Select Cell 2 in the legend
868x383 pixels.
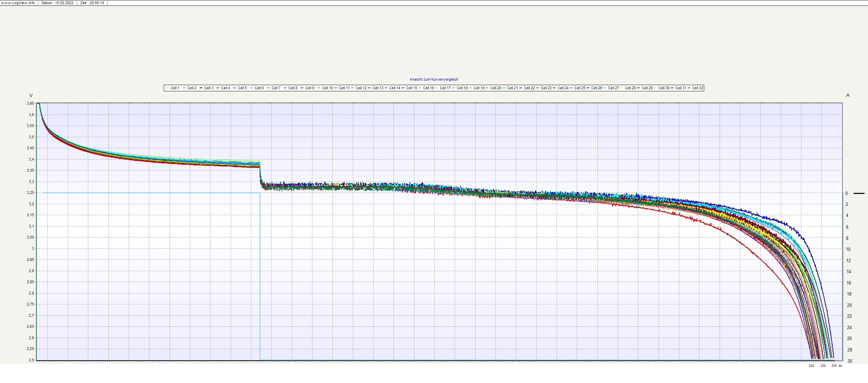(192, 88)
